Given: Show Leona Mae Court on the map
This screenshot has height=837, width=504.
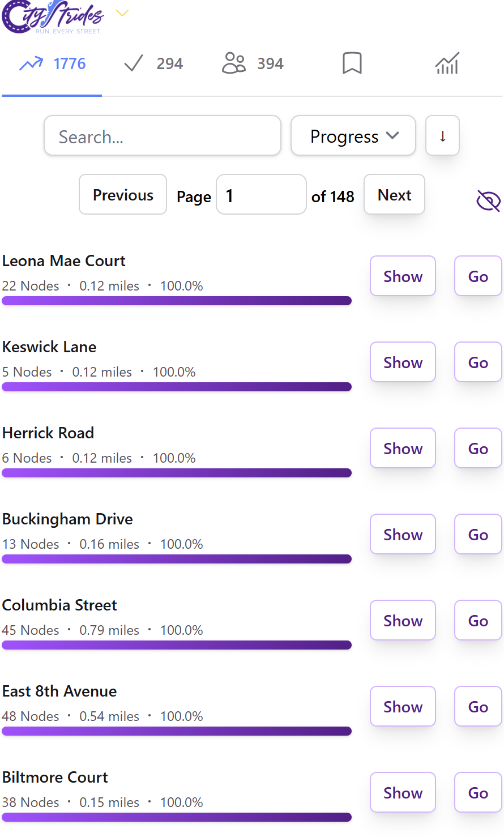Looking at the screenshot, I should click(x=403, y=276).
